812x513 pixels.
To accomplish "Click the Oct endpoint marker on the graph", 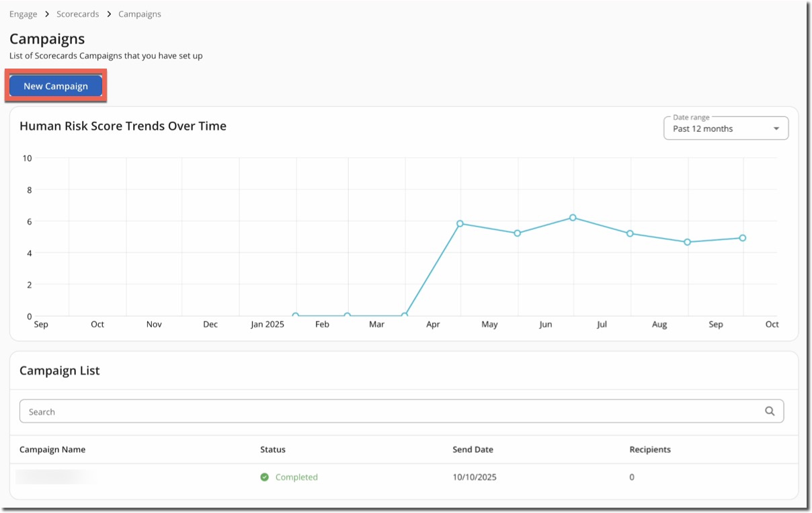I will 742,237.
